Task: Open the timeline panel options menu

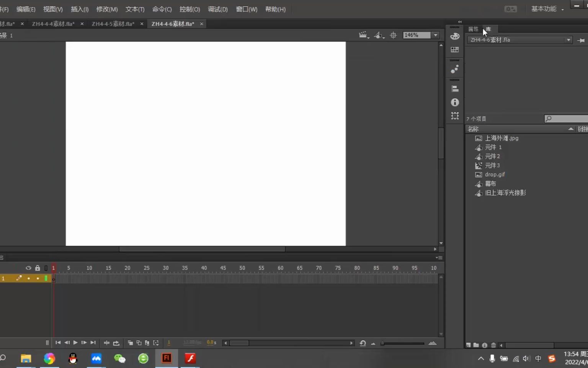Action: 439,258
